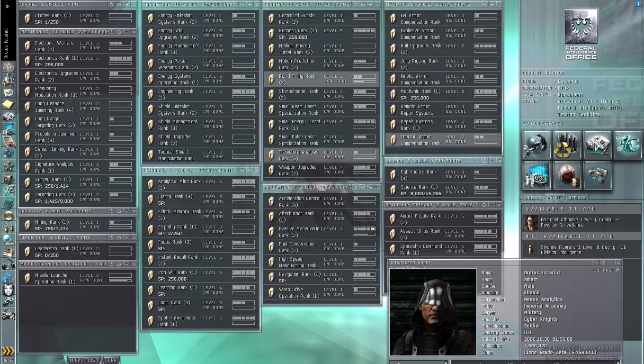The height and width of the screenshot is (364, 644).
Task: Open the reprocessing plant recycle-symbol service
Action: pyautogui.click(x=567, y=145)
